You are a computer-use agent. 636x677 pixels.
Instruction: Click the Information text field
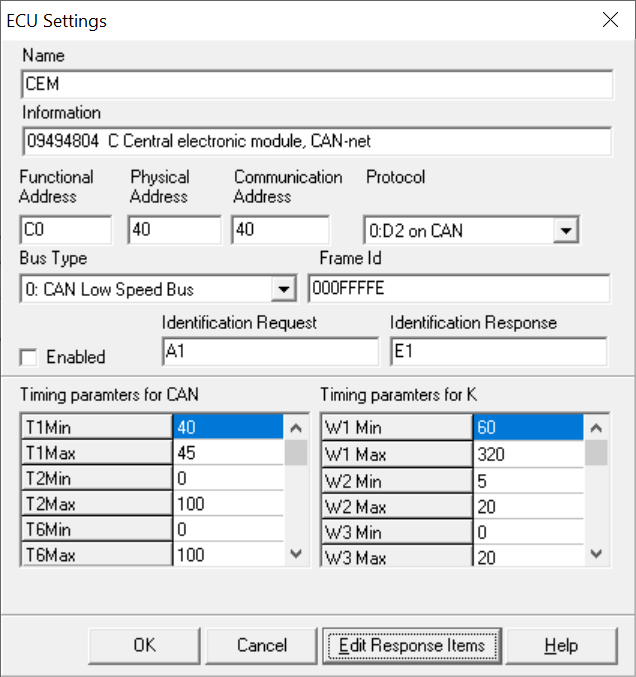[x=316, y=142]
